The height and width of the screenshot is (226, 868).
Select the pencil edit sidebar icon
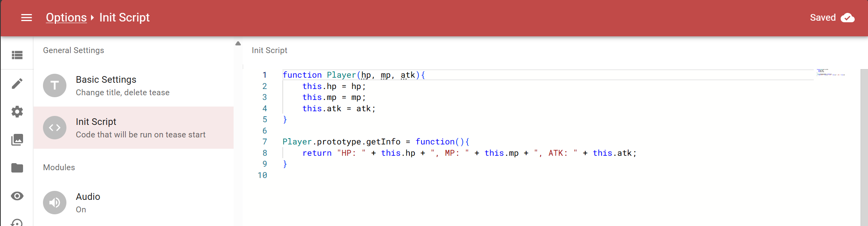(17, 84)
